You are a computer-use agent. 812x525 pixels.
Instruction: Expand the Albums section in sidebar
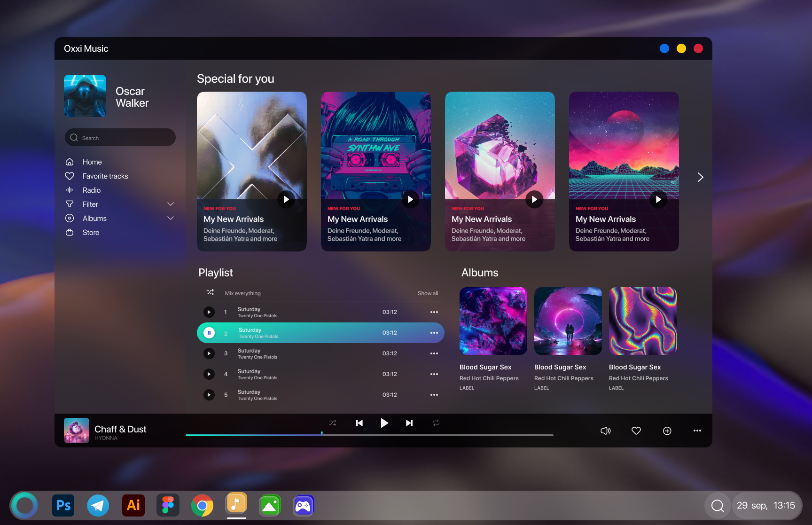tap(171, 218)
